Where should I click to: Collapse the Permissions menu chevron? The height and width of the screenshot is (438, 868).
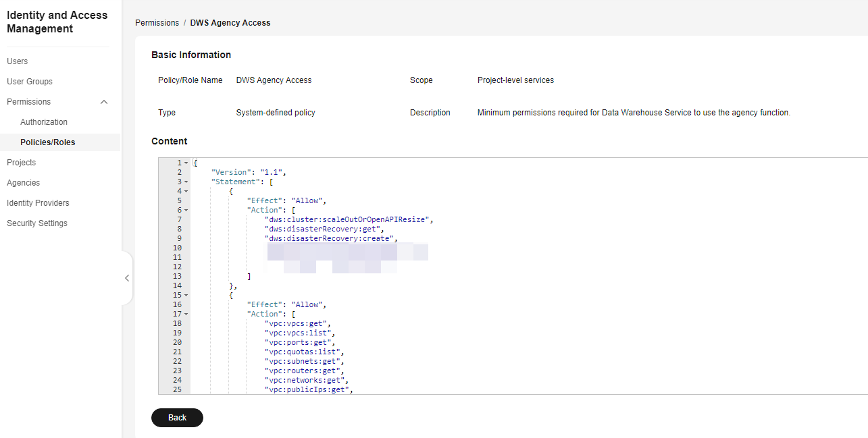pos(104,102)
